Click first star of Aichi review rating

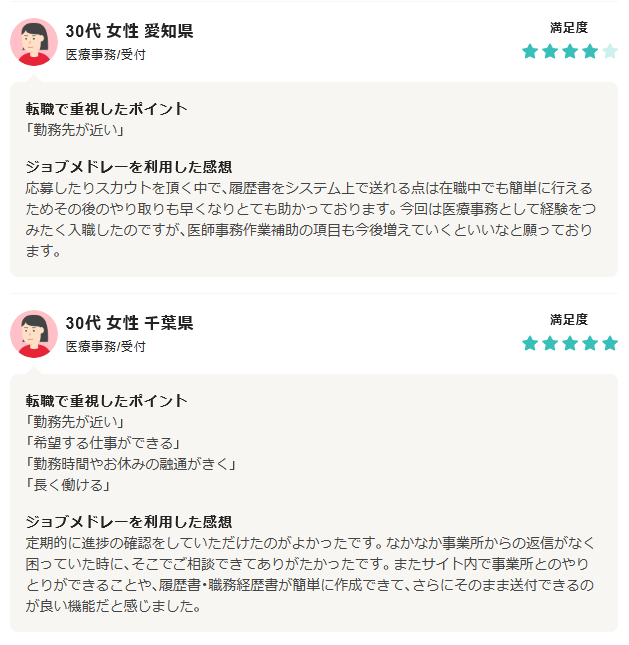point(530,51)
